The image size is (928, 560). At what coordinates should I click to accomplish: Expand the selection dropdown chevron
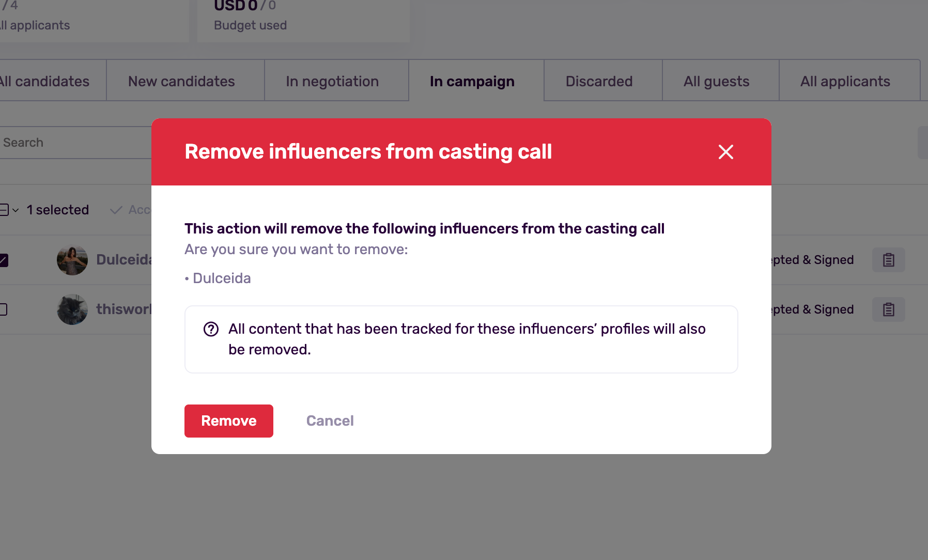16,210
